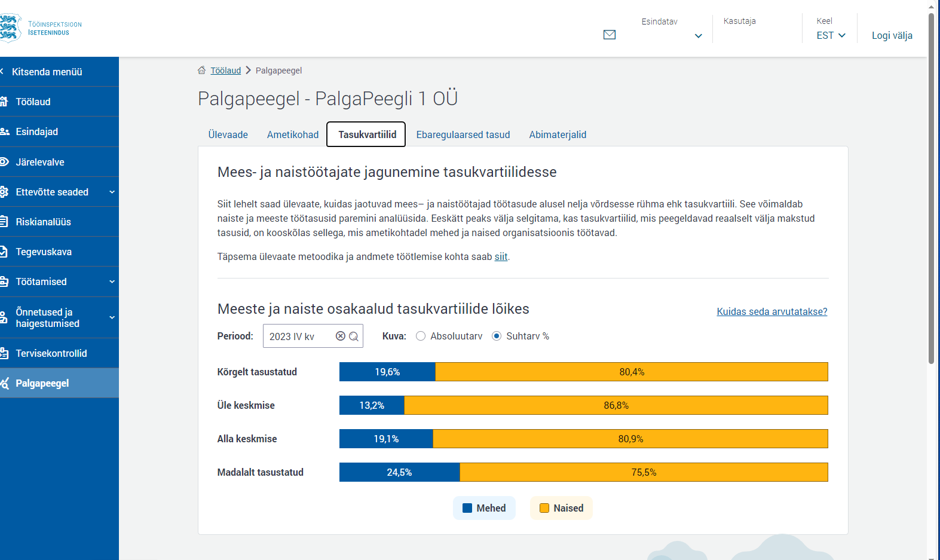Open Esindajad in the sidebar menu
This screenshot has width=940, height=560.
pos(59,131)
